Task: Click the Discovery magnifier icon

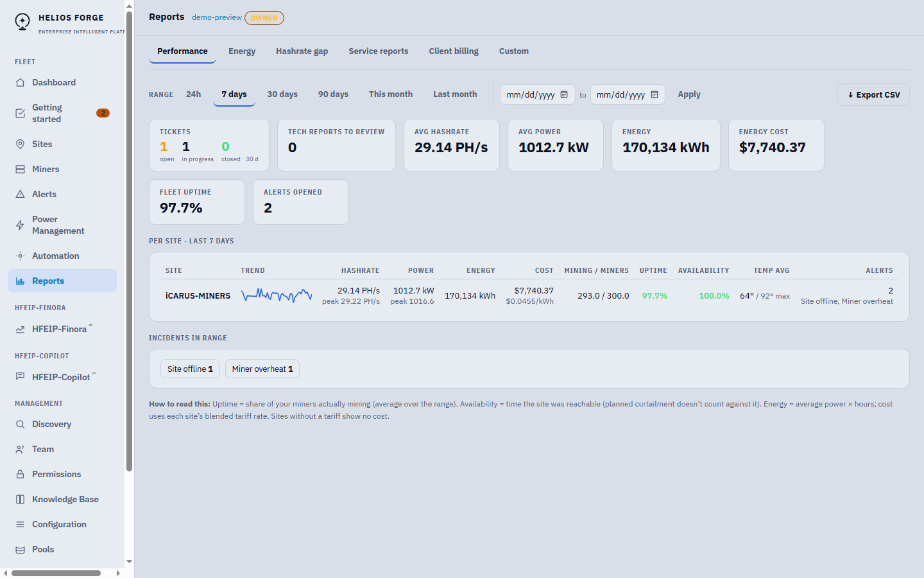Action: pos(20,424)
